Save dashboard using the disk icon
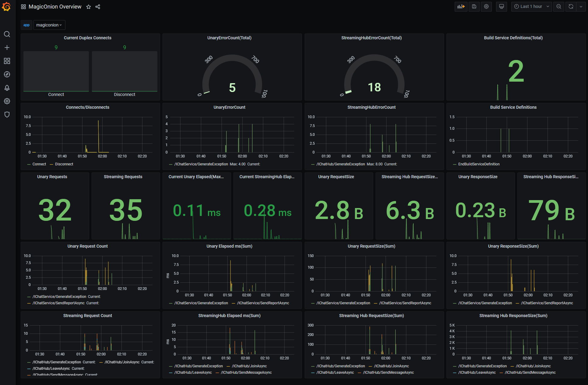 (x=474, y=6)
